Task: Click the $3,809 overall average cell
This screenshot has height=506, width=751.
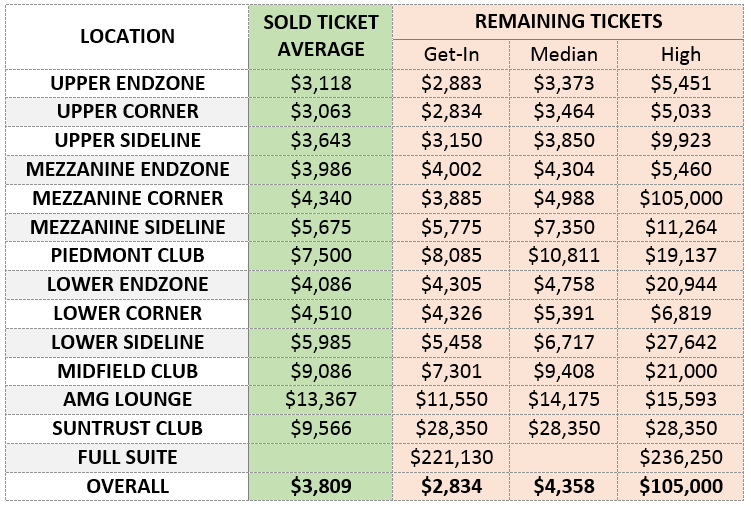Action: pos(320,487)
